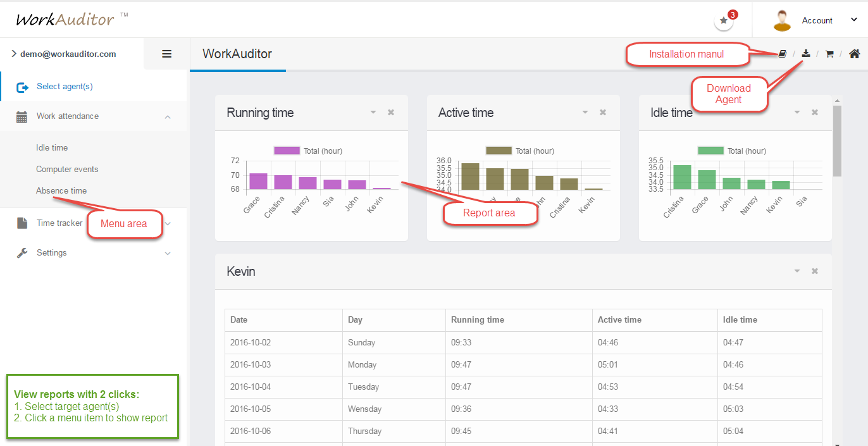Open the shopping cart icon
The image size is (868, 446).
point(829,54)
